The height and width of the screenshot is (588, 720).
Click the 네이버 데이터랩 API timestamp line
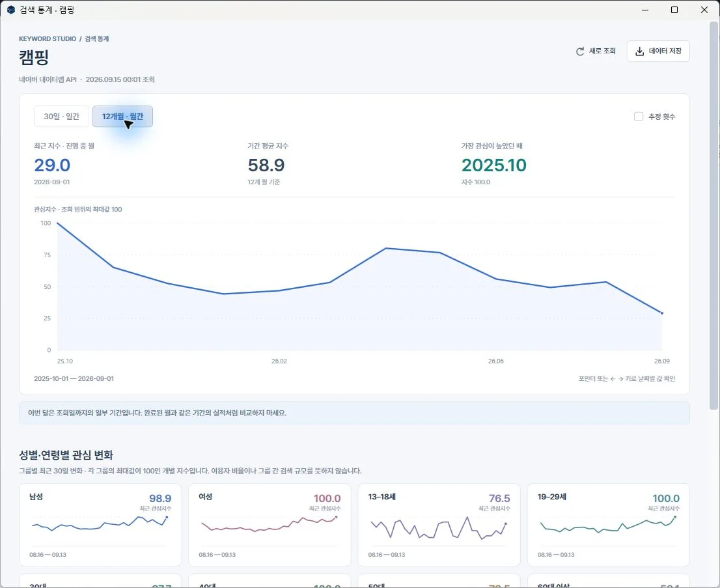(87, 79)
